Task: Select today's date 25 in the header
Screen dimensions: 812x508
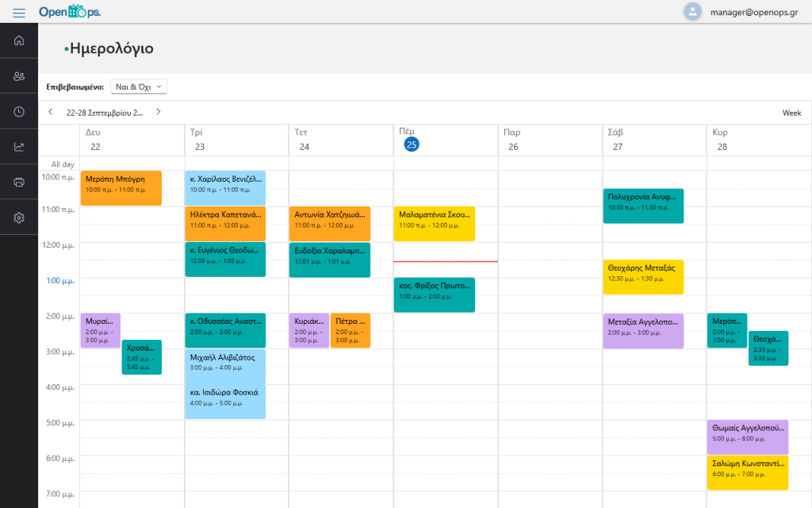Action: pos(412,144)
